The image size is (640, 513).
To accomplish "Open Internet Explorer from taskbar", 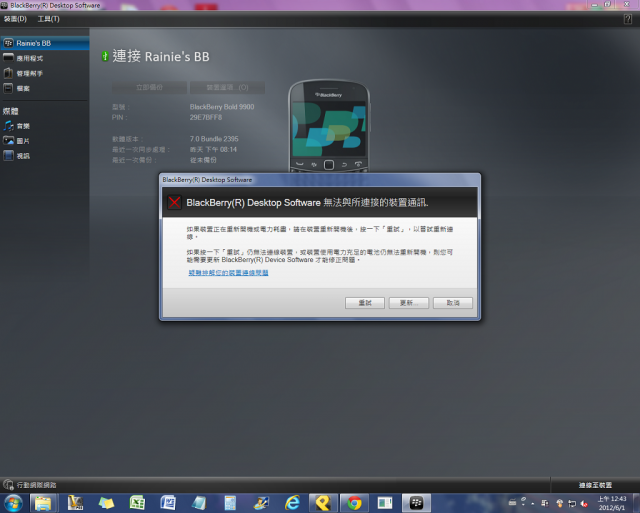I will [x=292, y=503].
